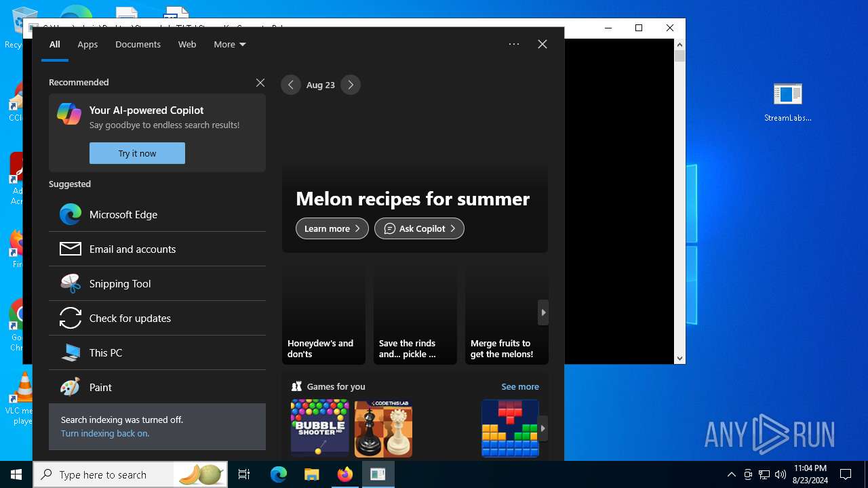The width and height of the screenshot is (868, 488).
Task: Open This PC from suggested list
Action: 157,352
